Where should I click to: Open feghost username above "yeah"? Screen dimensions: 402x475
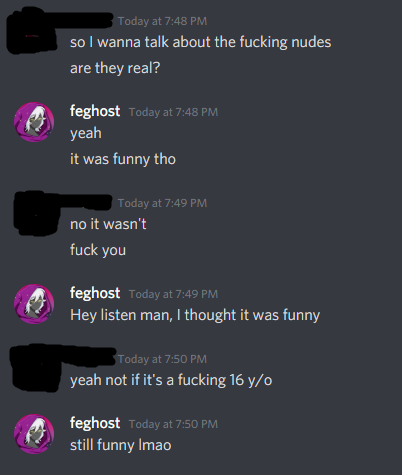point(95,111)
